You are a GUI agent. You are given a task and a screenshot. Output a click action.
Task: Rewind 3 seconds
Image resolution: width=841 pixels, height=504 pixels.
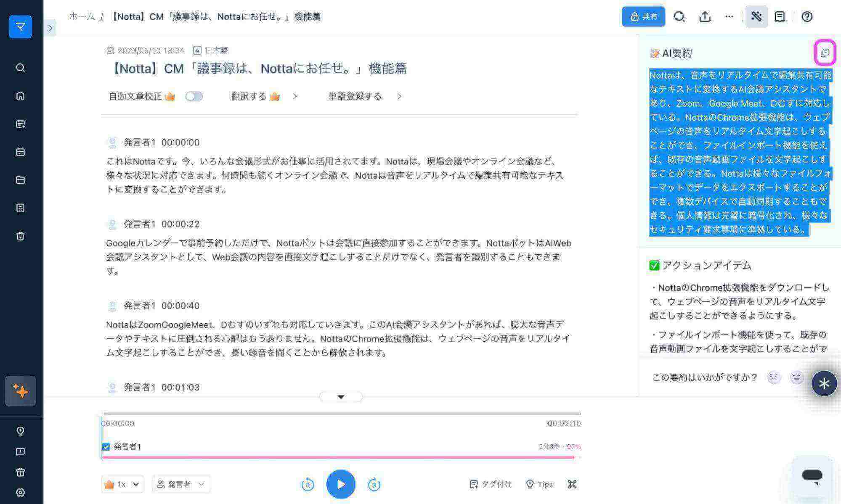click(x=308, y=484)
